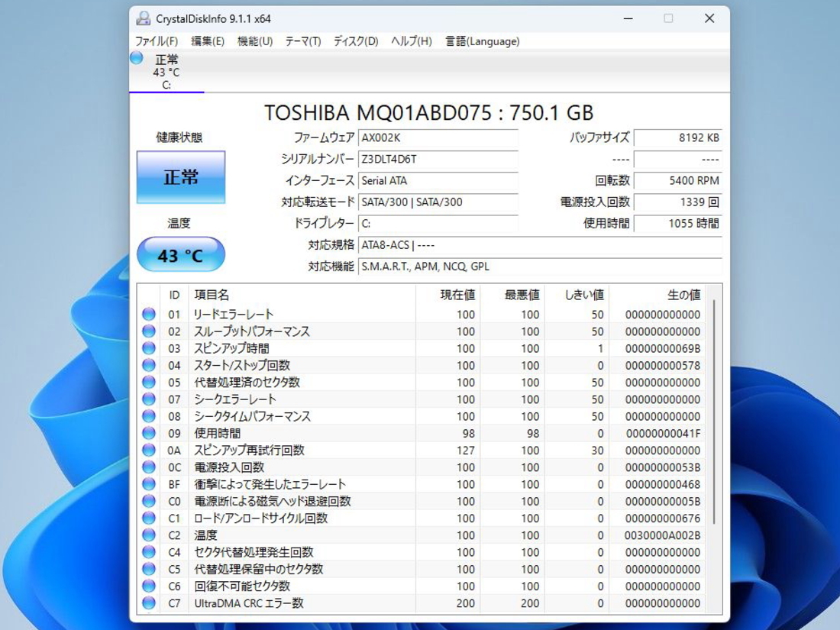The height and width of the screenshot is (630, 840).
Task: Click status orb for 代替処理保留中のセクタ数 row
Action: 149,569
